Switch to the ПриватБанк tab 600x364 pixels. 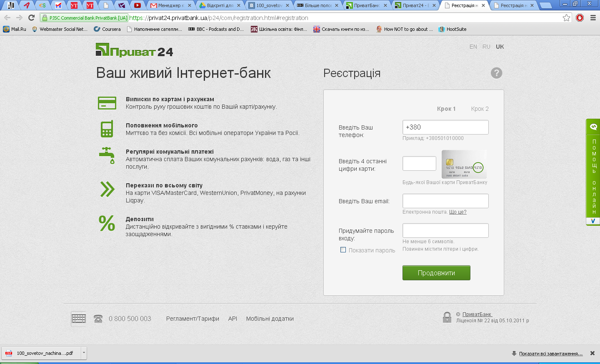pos(367,5)
